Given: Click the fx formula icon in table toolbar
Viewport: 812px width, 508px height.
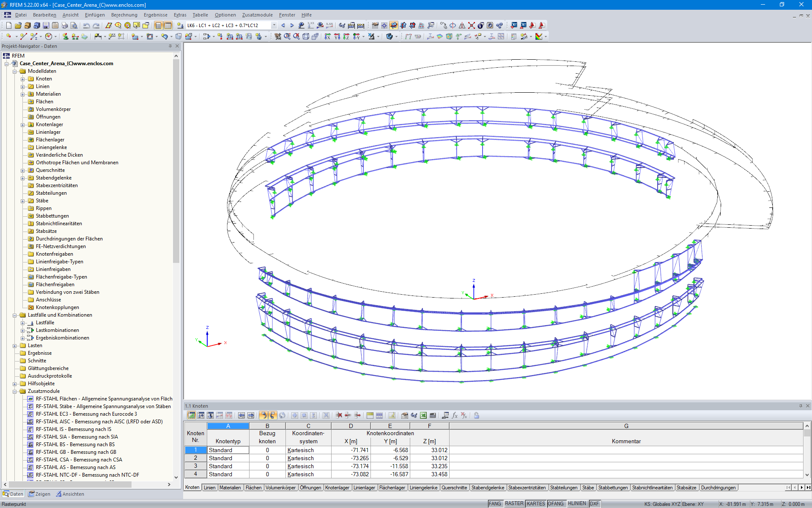Looking at the screenshot, I should pyautogui.click(x=455, y=415).
